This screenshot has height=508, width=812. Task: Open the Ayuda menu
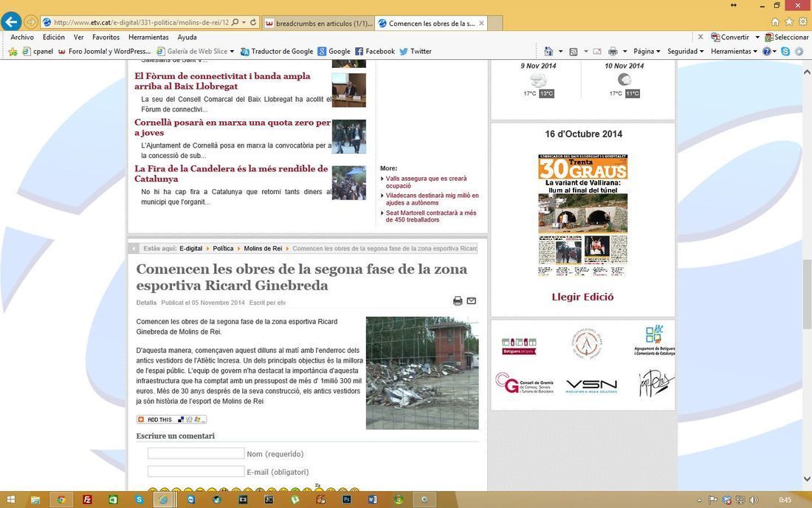[x=187, y=37]
